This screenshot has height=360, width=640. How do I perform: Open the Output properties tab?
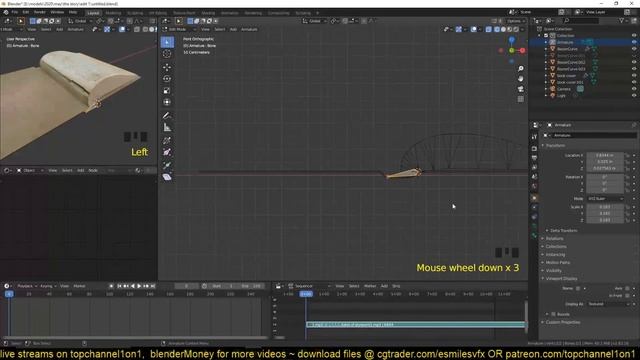click(x=534, y=158)
